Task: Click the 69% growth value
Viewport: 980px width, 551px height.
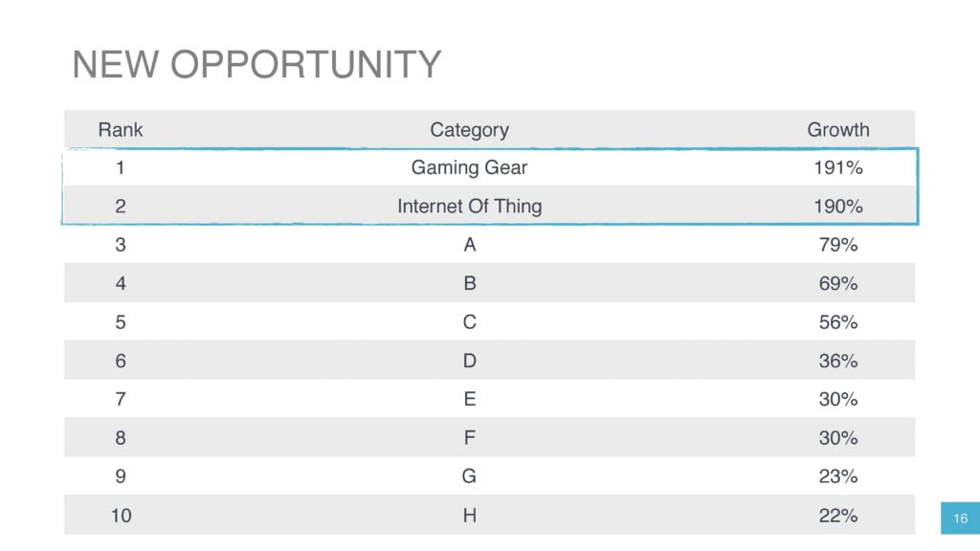Action: 838,283
